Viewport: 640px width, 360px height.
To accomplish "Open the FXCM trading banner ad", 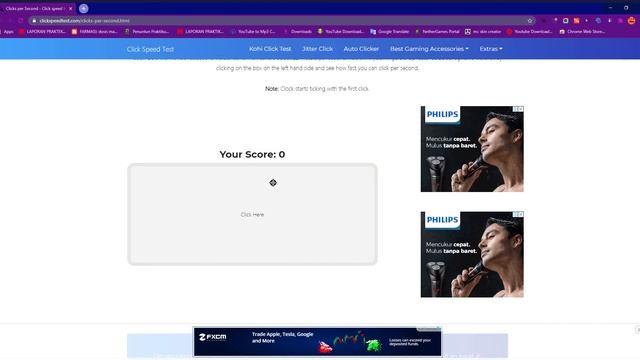I will [x=317, y=342].
